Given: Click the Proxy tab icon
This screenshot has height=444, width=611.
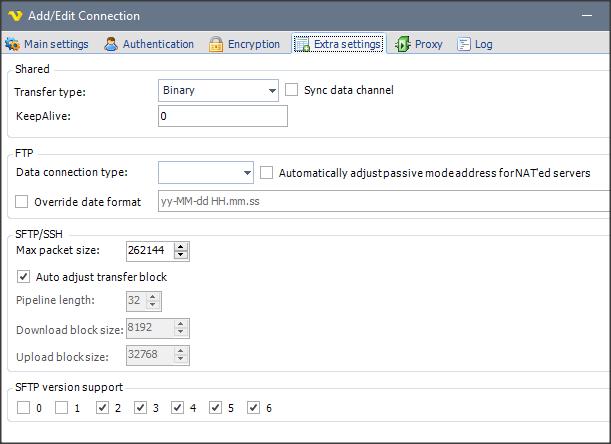Looking at the screenshot, I should pyautogui.click(x=402, y=44).
